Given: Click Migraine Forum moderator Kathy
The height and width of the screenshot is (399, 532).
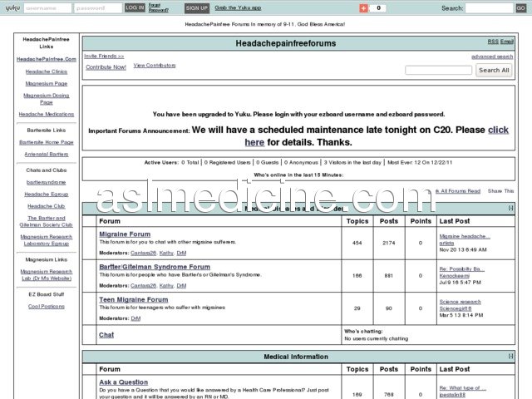Looking at the screenshot, I should point(166,253).
